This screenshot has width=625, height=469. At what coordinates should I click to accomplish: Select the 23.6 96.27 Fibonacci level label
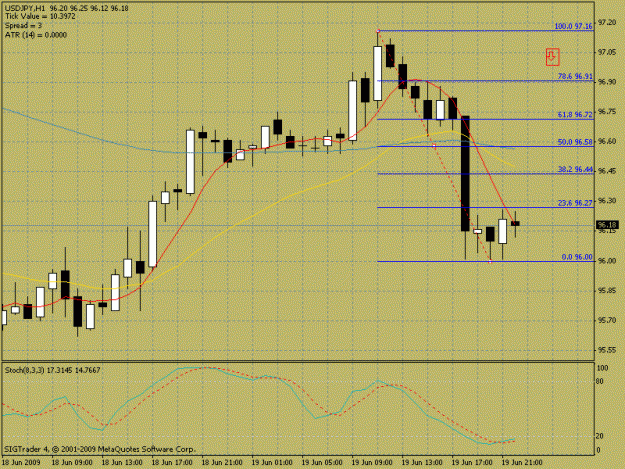(575, 203)
